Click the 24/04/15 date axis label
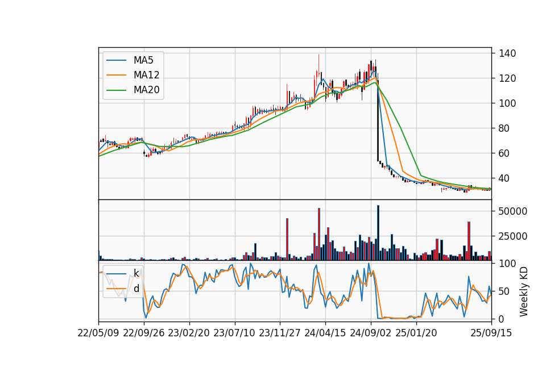The image size is (546, 392). point(325,333)
